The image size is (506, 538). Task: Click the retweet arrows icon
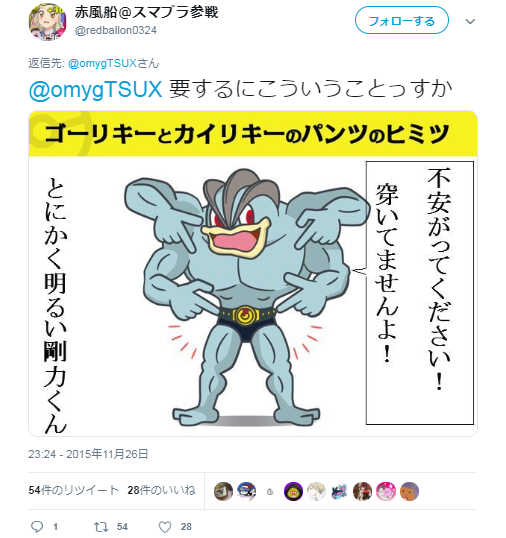(101, 527)
